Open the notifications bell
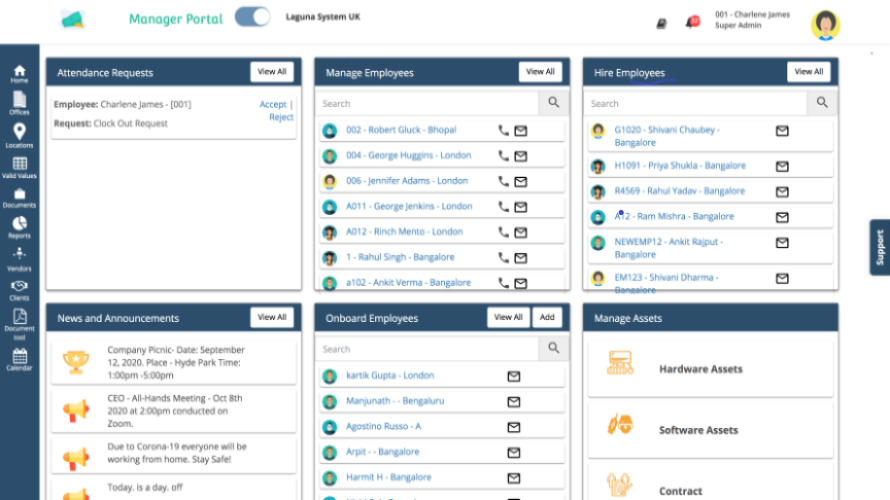 (x=692, y=23)
